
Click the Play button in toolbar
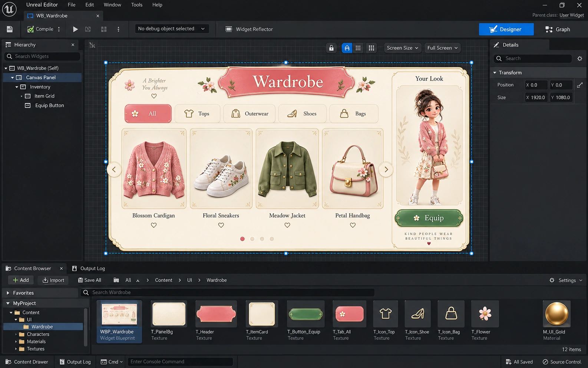tap(75, 29)
